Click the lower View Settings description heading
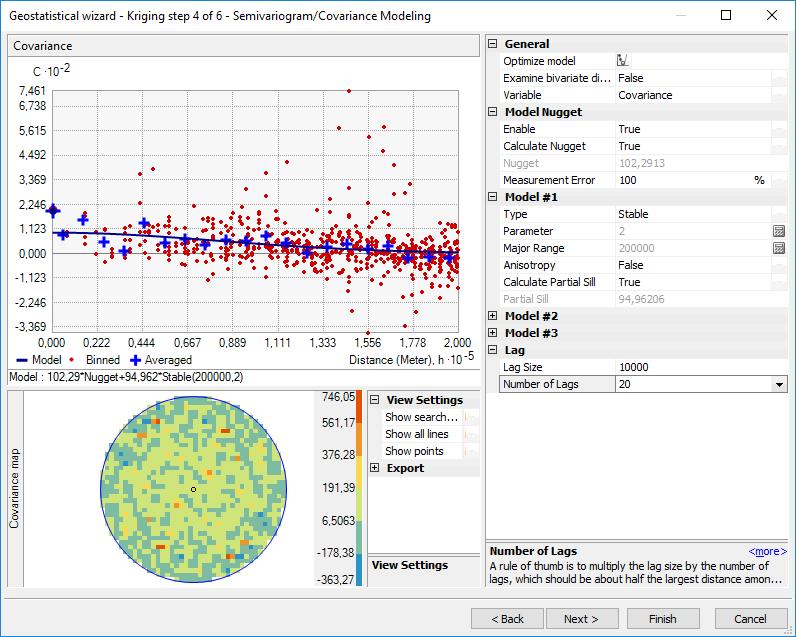The image size is (796, 637). pos(410,565)
